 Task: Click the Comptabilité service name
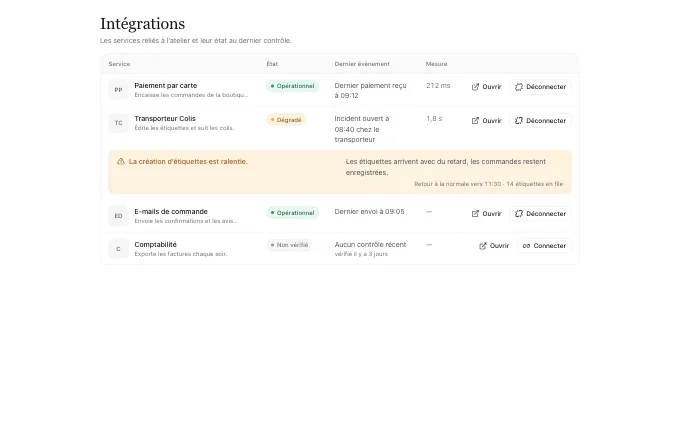tap(155, 244)
